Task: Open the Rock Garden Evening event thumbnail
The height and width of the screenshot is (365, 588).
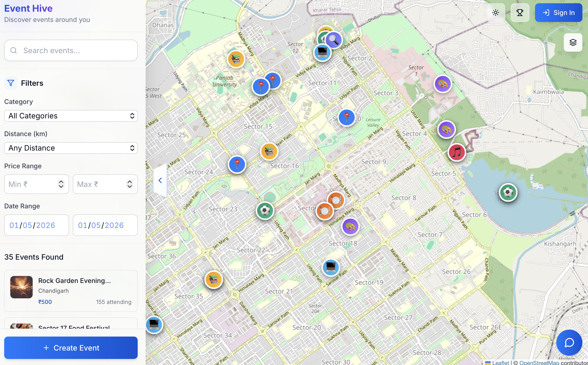Action: (21, 287)
